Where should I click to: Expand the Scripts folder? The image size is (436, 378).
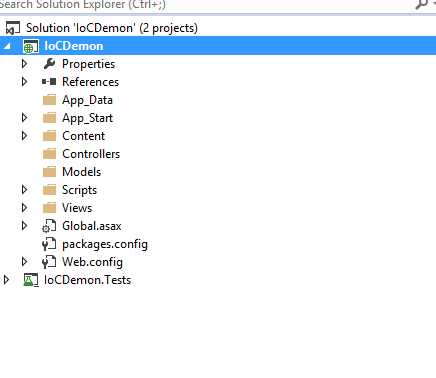click(24, 190)
